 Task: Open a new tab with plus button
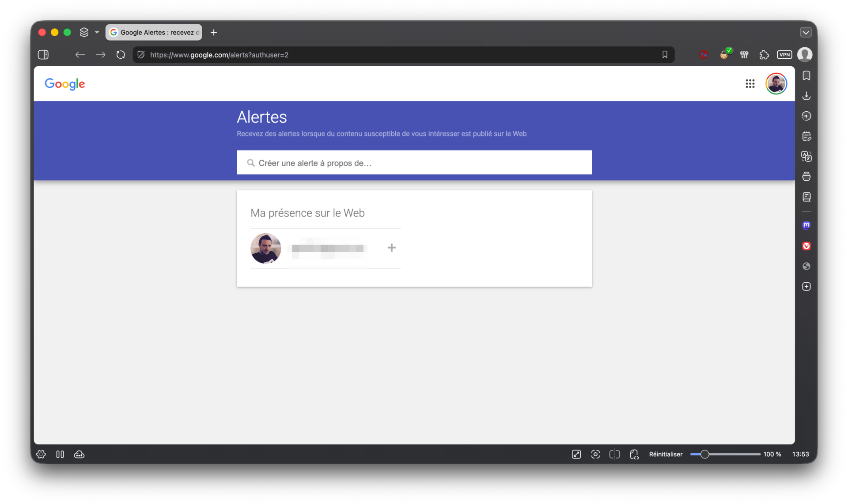(214, 32)
